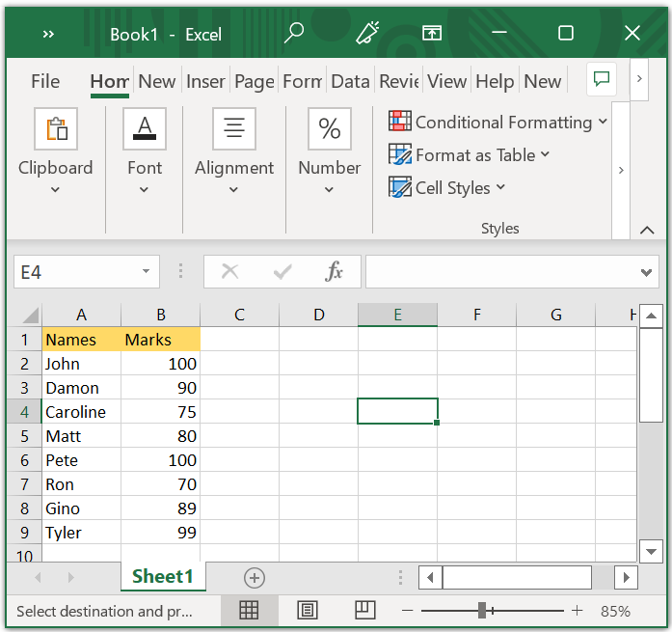Expand the Clipboard group dropdown

[55, 189]
